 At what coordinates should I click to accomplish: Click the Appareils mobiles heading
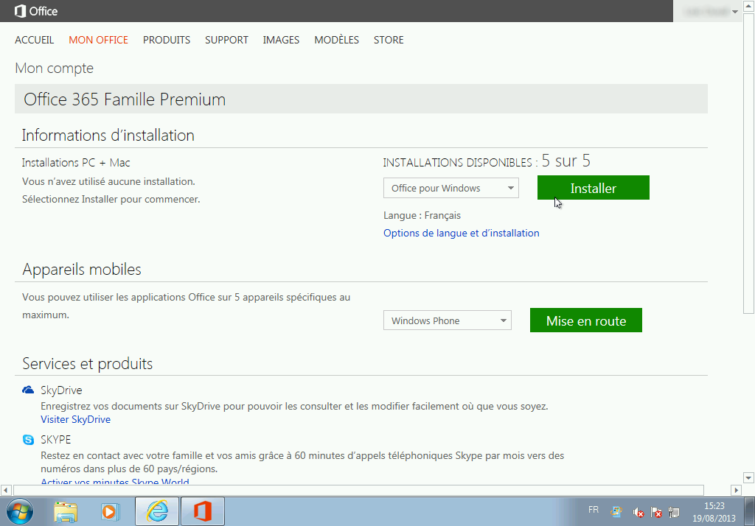(81, 269)
